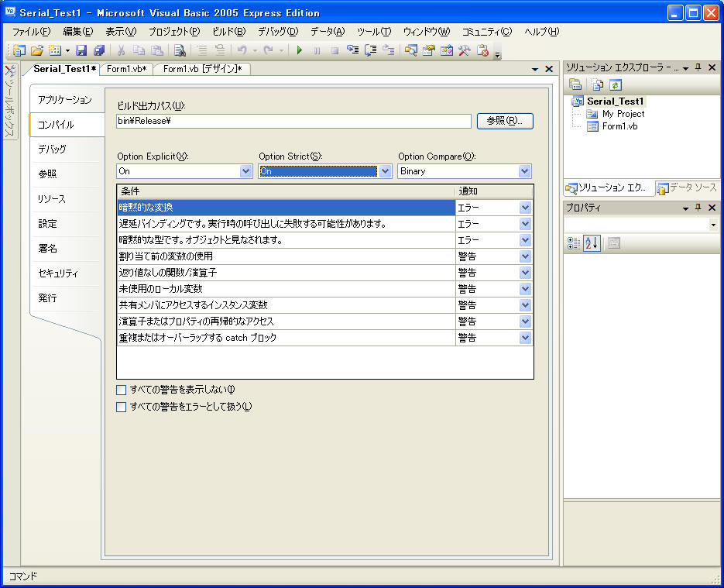
Task: Click the コマンド status bar text
Action: click(x=23, y=576)
